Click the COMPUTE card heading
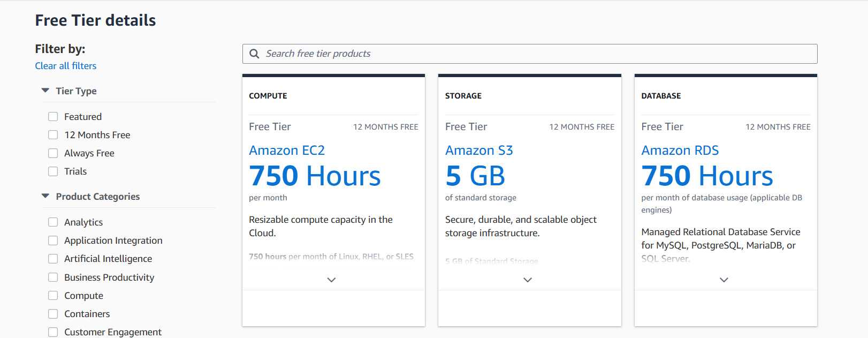 click(268, 96)
